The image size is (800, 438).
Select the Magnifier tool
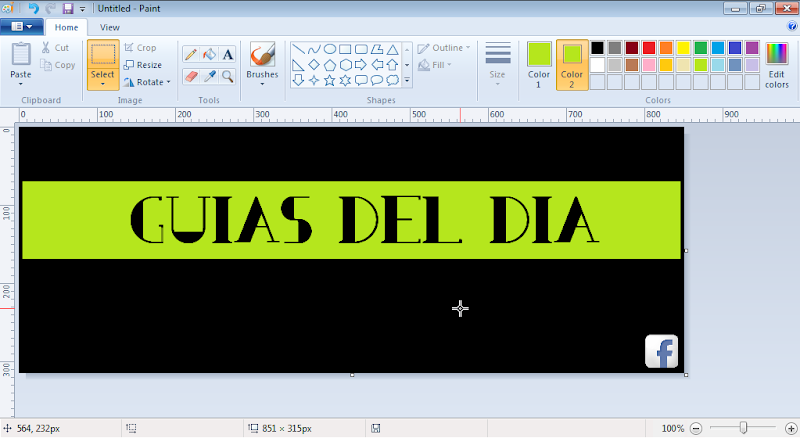pos(228,77)
